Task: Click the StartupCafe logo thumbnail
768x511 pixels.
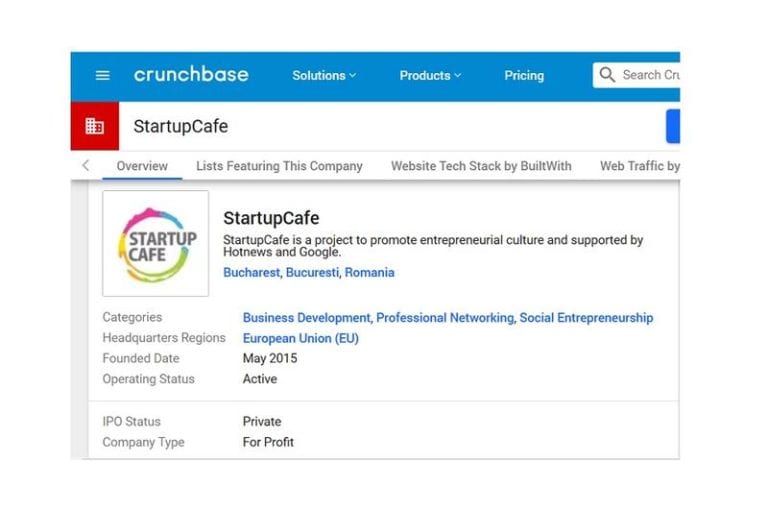Action: 156,243
